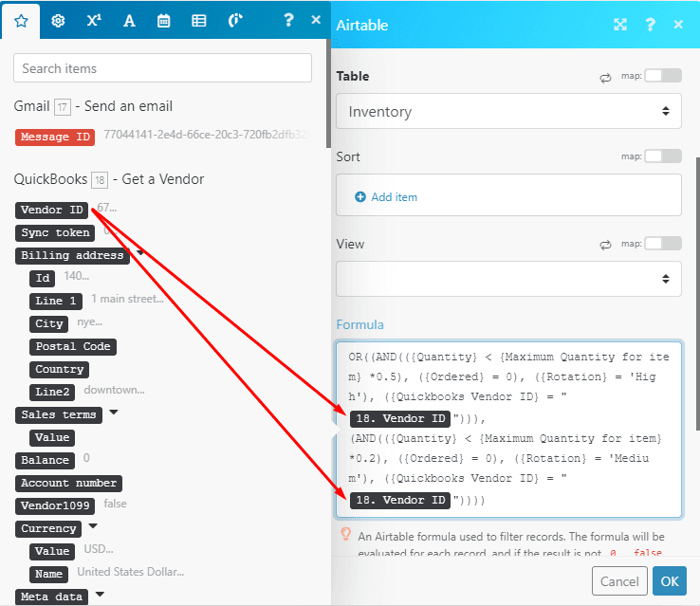Collapse the Billing address group
700x606 pixels.
(x=140, y=254)
